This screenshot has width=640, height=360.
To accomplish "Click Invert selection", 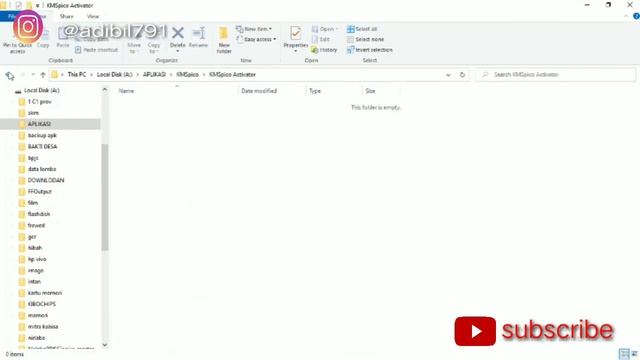I will click(369, 50).
